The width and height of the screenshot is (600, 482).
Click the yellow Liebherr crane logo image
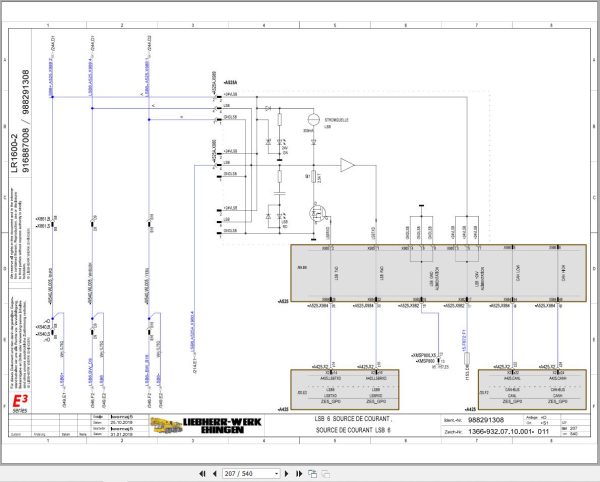tap(166, 425)
